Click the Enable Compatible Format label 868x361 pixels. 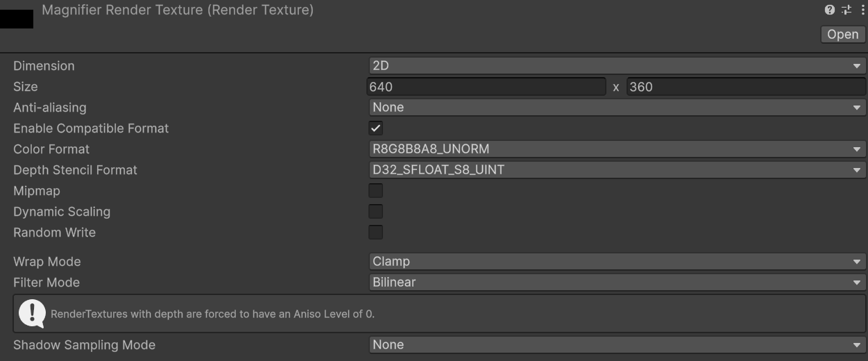point(91,128)
